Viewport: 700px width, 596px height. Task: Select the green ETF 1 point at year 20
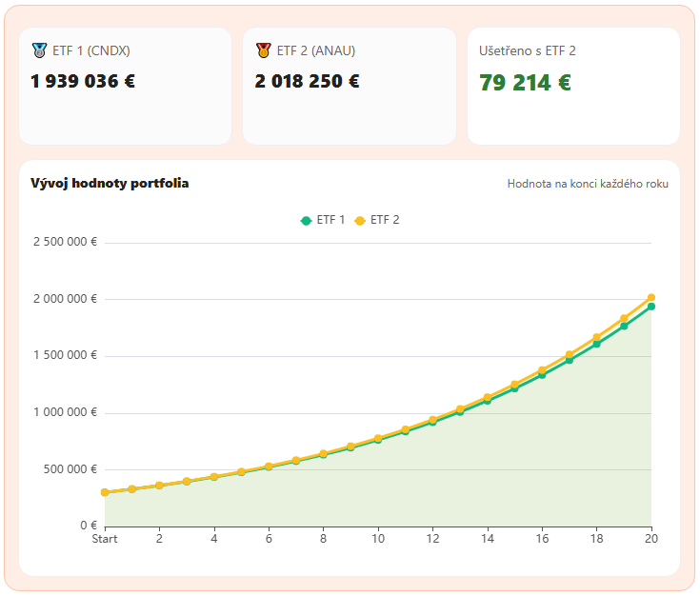[x=651, y=308]
